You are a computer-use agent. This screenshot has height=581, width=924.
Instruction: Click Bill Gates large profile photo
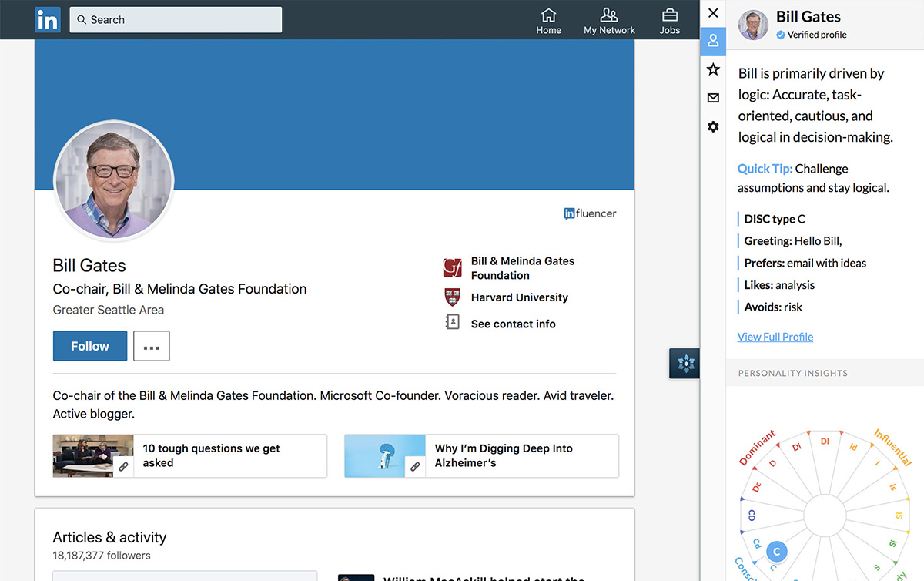coord(114,180)
